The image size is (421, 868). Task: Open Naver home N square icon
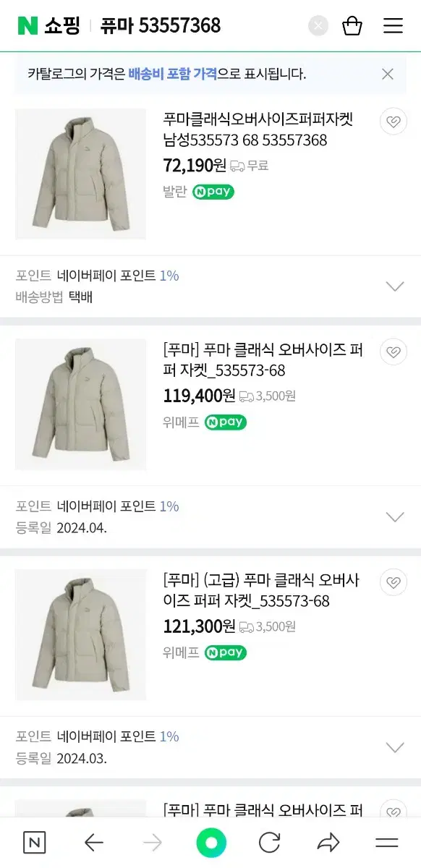click(34, 842)
